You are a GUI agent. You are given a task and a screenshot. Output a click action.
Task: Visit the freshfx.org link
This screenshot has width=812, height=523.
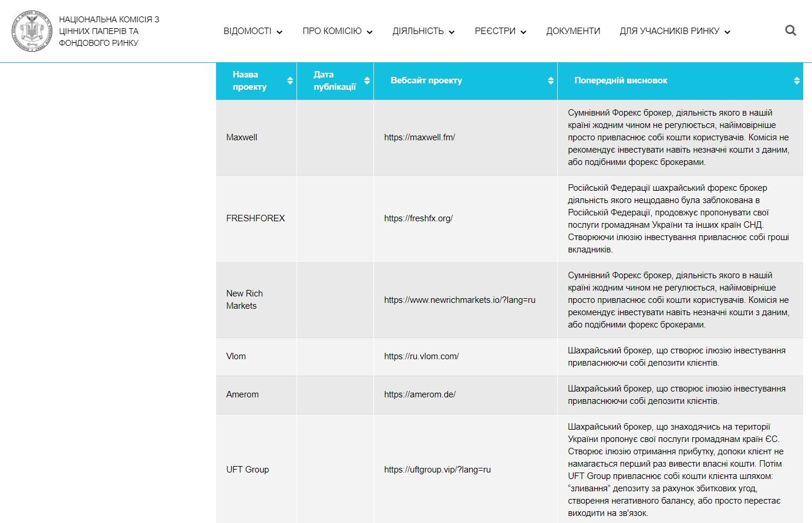click(418, 218)
